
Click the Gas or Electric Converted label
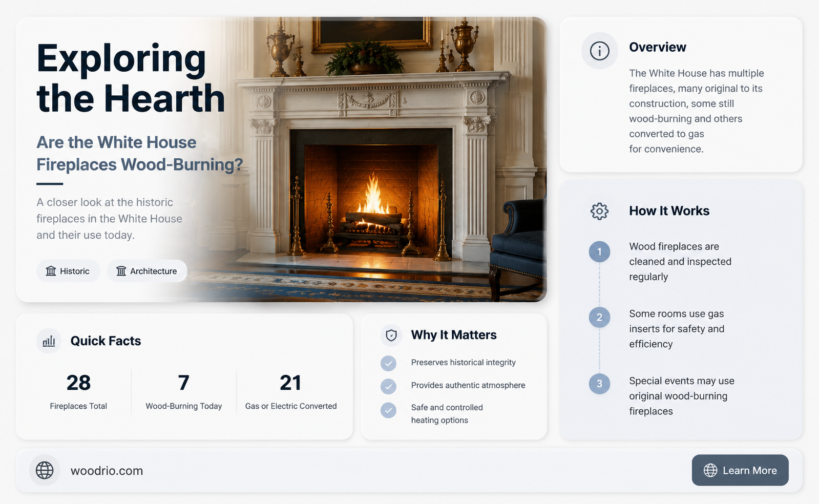(291, 406)
